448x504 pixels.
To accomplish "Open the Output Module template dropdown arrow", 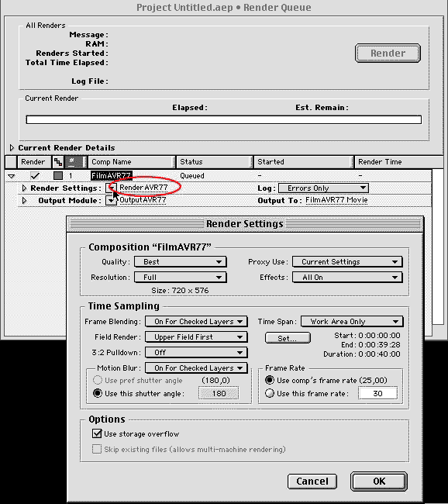I will (x=111, y=201).
